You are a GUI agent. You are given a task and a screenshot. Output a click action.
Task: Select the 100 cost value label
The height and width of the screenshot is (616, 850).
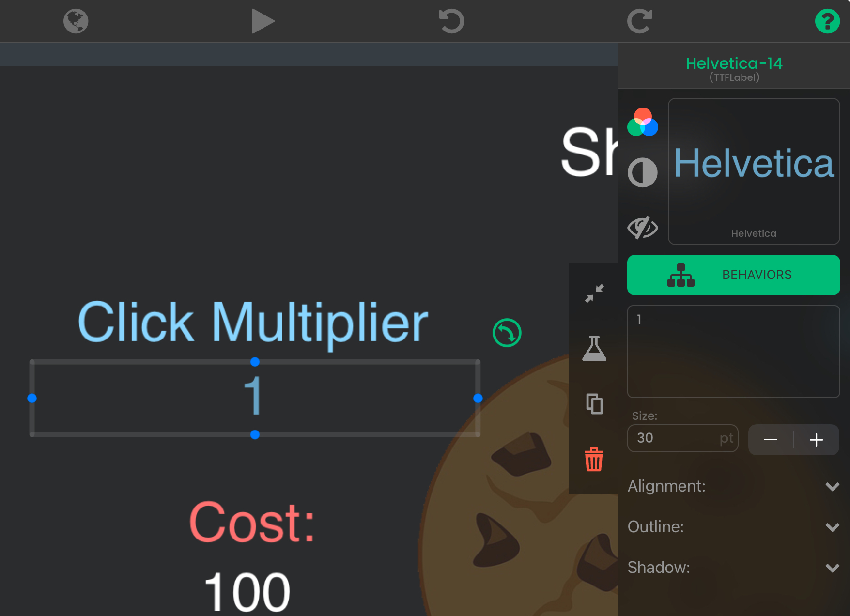(x=247, y=592)
